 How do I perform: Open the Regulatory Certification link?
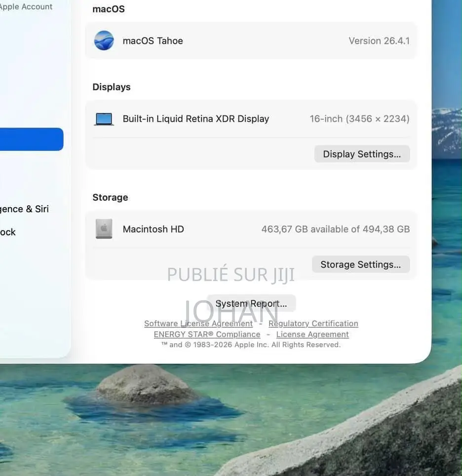[x=313, y=324]
